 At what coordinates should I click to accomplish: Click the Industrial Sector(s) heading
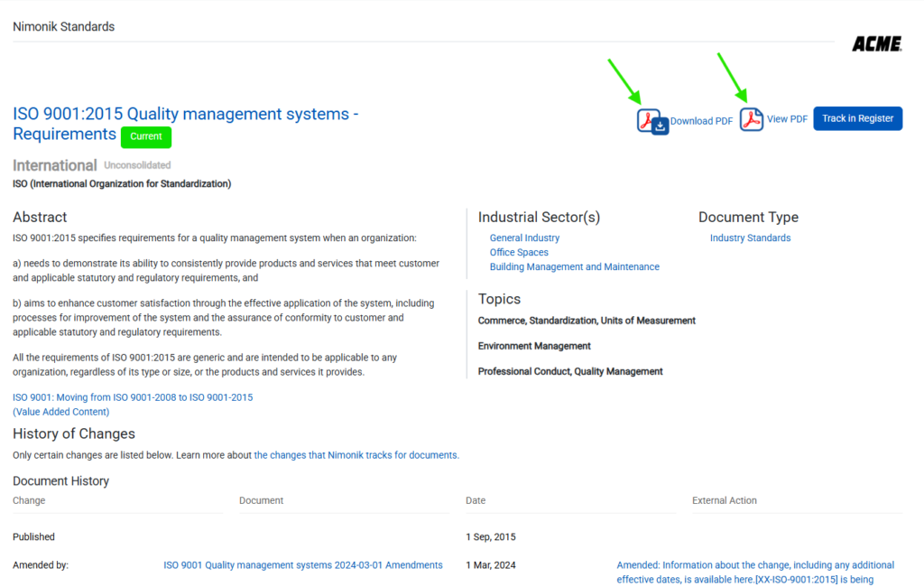(539, 217)
